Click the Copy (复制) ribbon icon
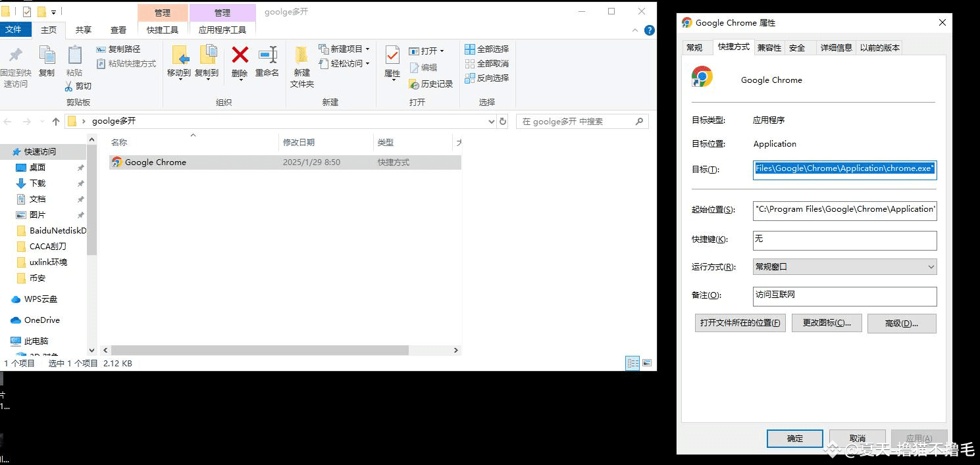This screenshot has width=980, height=465. coord(47,55)
